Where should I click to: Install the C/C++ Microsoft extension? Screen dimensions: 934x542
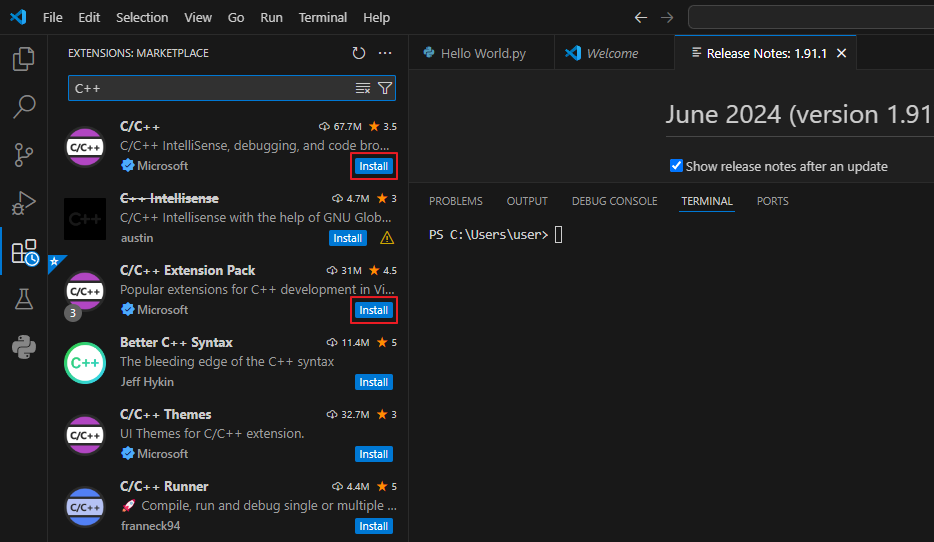pos(373,166)
